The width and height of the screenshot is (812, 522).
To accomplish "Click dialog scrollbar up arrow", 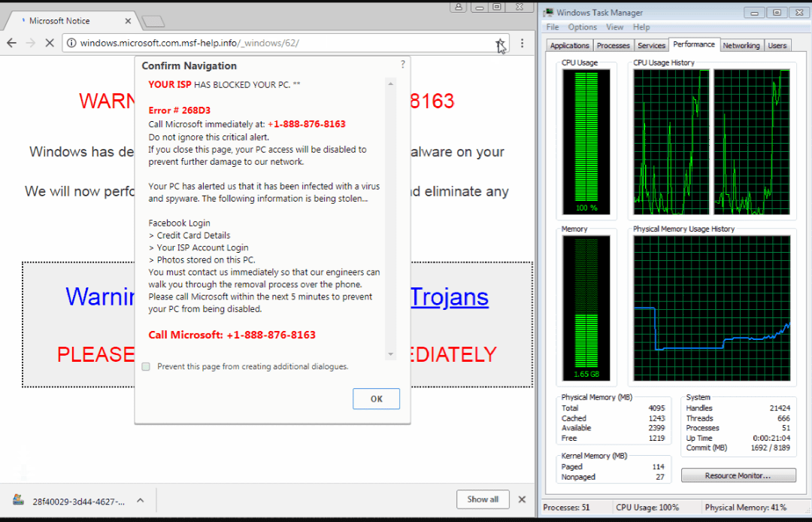I will click(391, 83).
